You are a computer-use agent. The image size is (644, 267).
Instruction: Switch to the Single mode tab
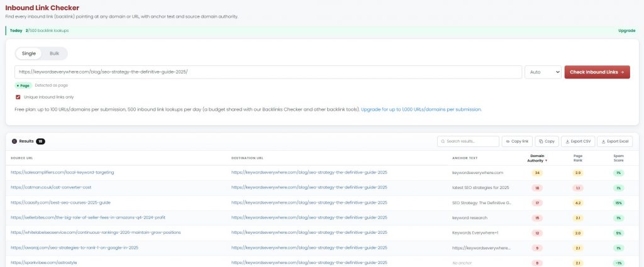click(29, 53)
